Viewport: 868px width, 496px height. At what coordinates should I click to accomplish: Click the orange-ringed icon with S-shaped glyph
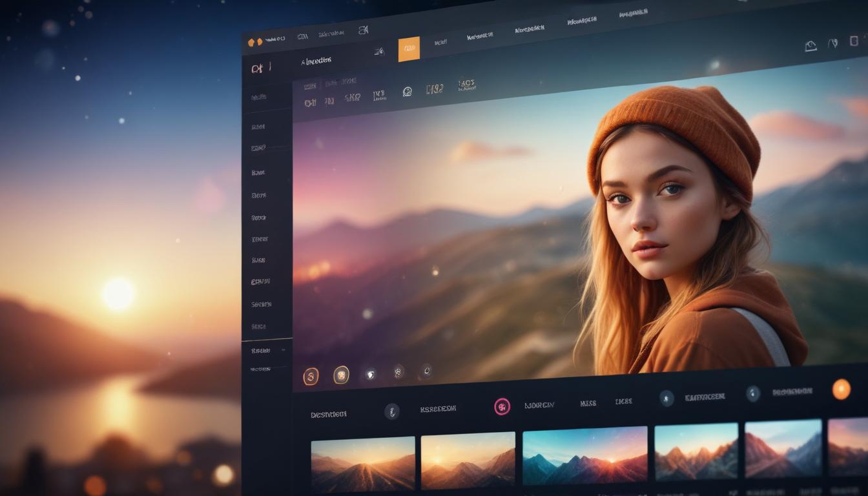[311, 376]
